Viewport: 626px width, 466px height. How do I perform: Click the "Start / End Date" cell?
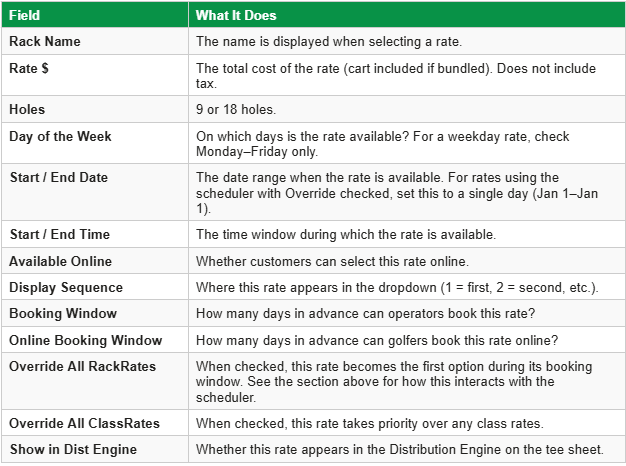pos(59,177)
